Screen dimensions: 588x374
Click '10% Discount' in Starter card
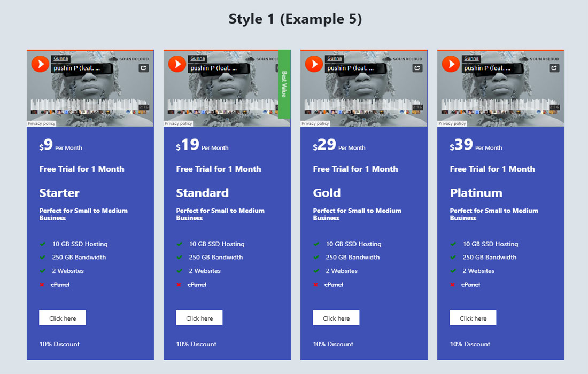coord(59,344)
